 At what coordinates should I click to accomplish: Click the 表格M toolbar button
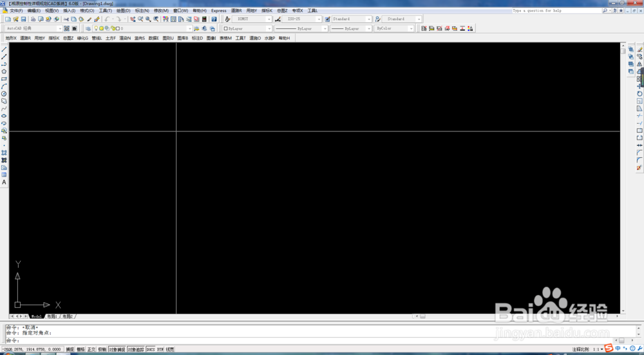225,38
